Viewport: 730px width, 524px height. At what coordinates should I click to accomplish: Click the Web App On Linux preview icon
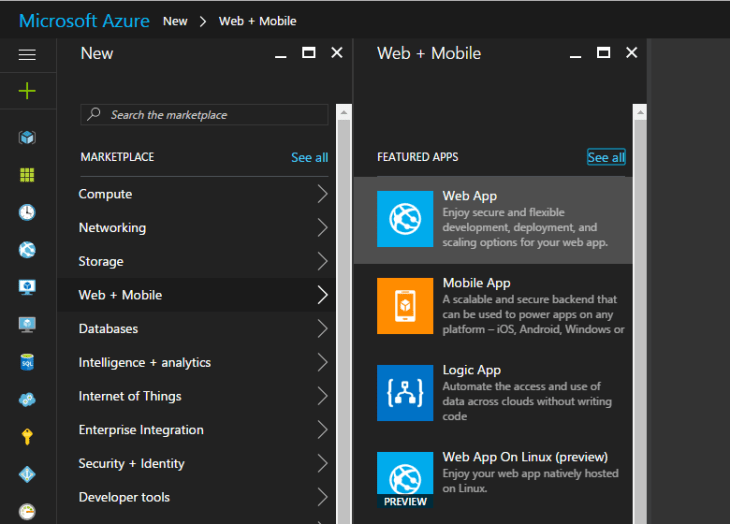(405, 480)
